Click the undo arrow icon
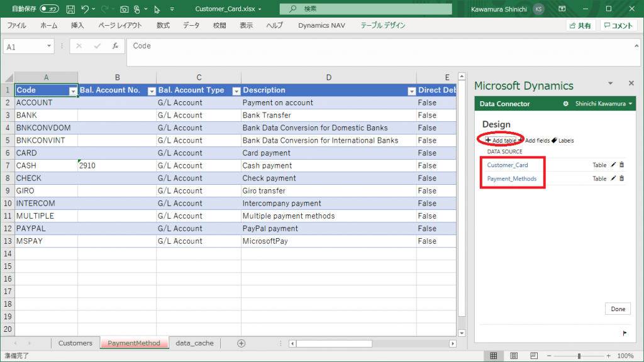Screen dimensions: 644x362 click(x=85, y=9)
